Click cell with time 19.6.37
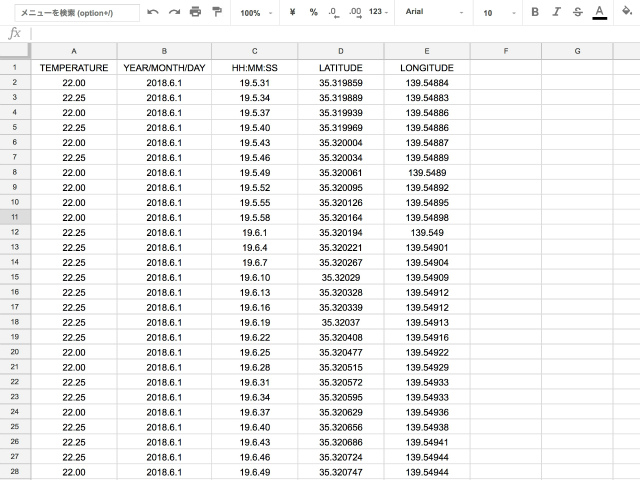This screenshot has height=480, width=640. (255, 412)
